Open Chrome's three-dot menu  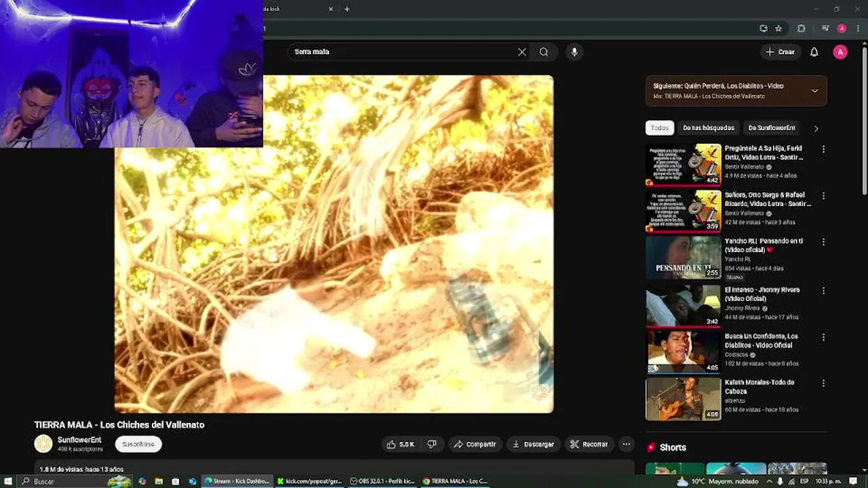[x=858, y=28]
